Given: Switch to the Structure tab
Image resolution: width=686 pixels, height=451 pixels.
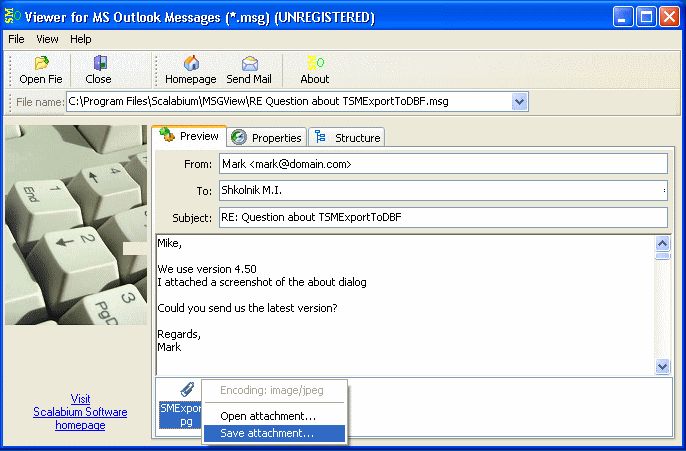Looking at the screenshot, I should (347, 138).
